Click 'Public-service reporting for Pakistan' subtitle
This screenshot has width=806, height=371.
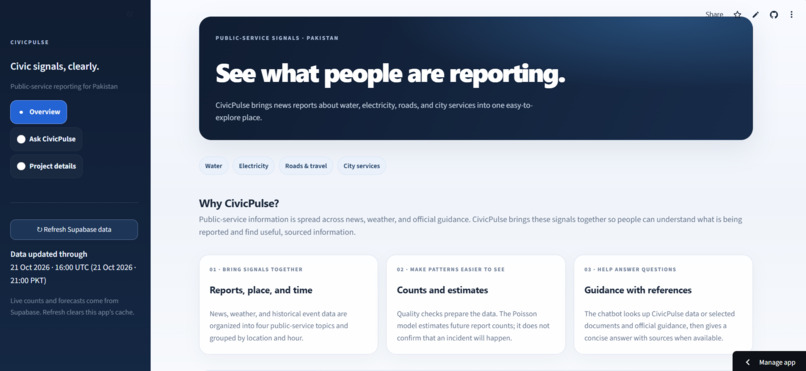64,86
